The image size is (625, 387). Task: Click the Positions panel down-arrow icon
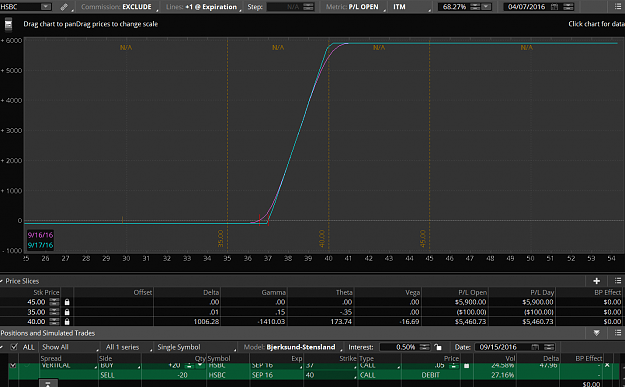[x=596, y=333]
